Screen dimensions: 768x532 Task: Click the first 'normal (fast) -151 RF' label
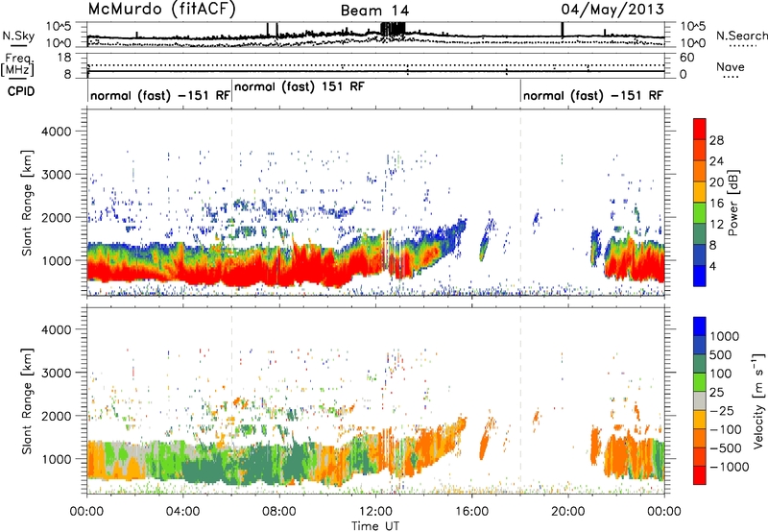[159, 95]
